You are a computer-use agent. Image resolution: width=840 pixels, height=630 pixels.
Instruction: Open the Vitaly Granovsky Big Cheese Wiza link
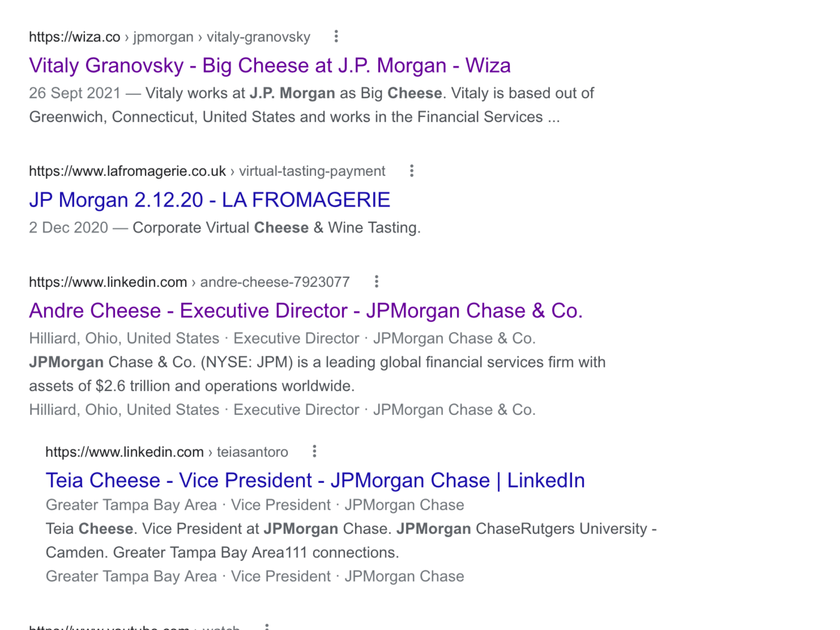tap(269, 66)
